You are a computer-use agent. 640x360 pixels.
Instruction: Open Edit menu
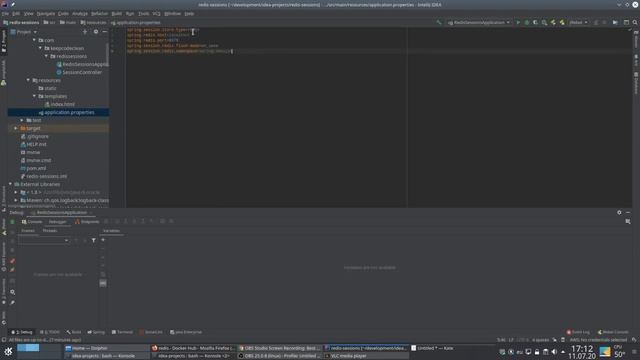coord(16,13)
